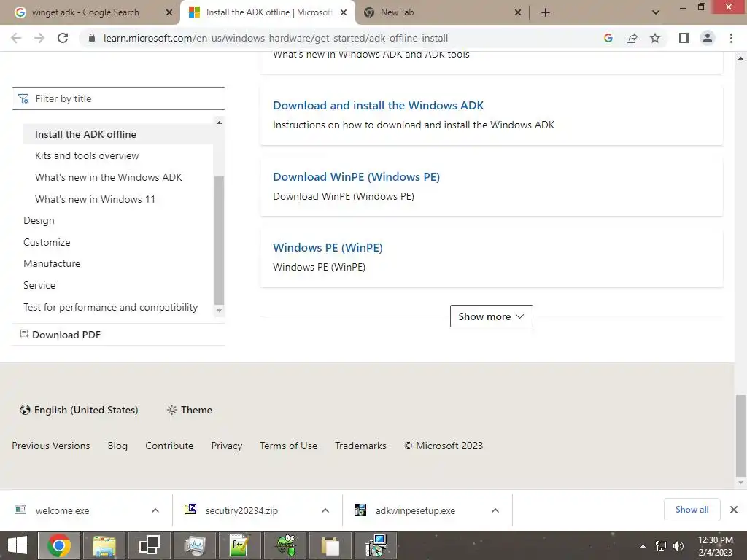Open the Trademarks footer link
Screen dimensions: 747x560
pos(360,446)
